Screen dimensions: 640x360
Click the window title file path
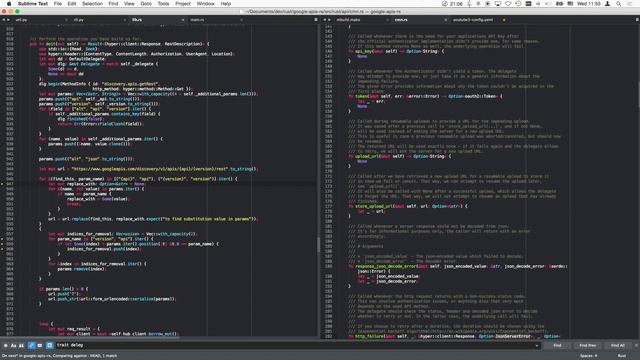323,12
